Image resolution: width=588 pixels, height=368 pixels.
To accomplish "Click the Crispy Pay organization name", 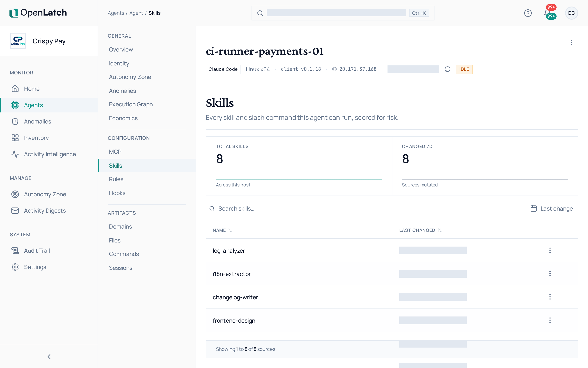I will 49,41.
